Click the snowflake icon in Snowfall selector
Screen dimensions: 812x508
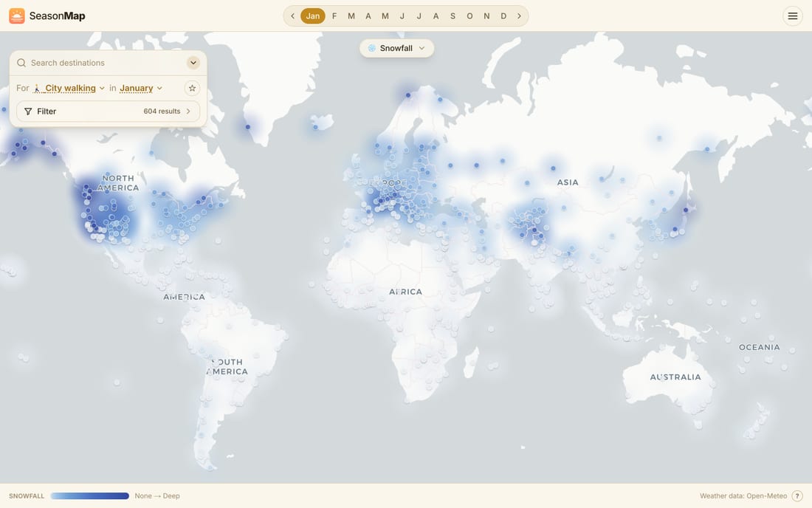tap(371, 48)
